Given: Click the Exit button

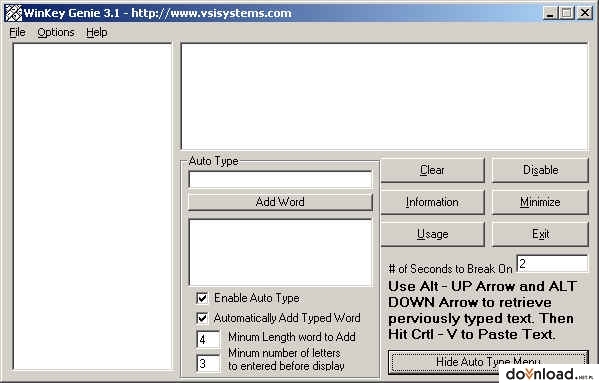Looking at the screenshot, I should point(540,234).
